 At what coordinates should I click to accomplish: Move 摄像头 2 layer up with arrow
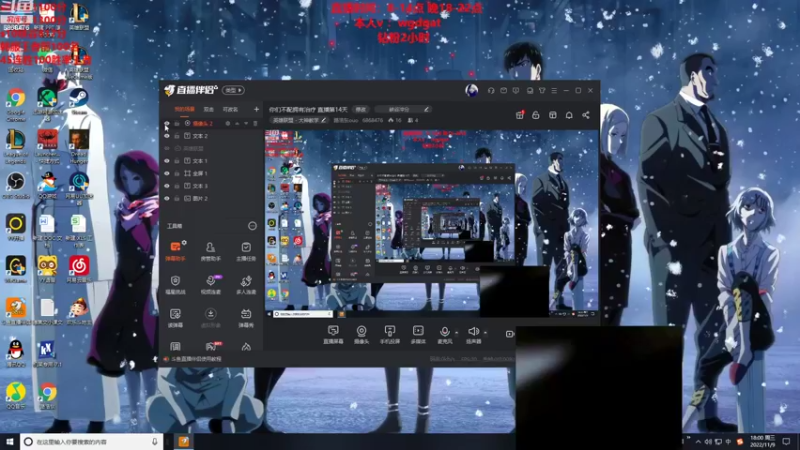click(x=237, y=123)
